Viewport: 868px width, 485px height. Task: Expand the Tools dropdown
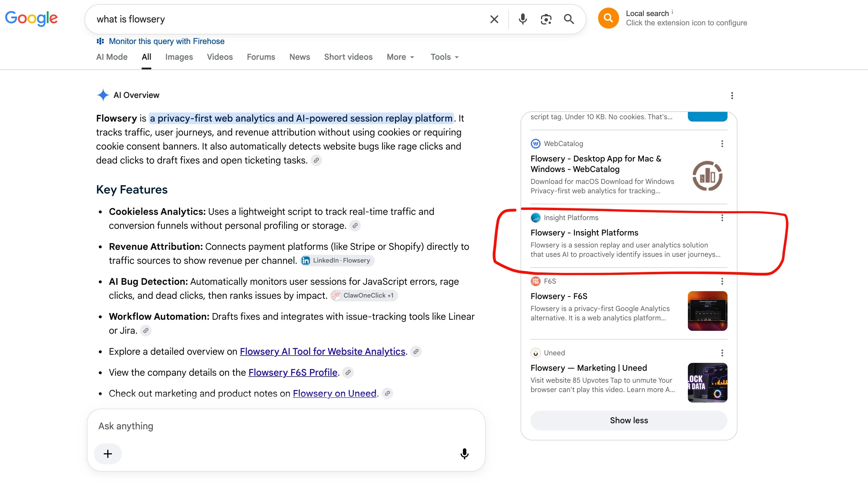coord(444,57)
